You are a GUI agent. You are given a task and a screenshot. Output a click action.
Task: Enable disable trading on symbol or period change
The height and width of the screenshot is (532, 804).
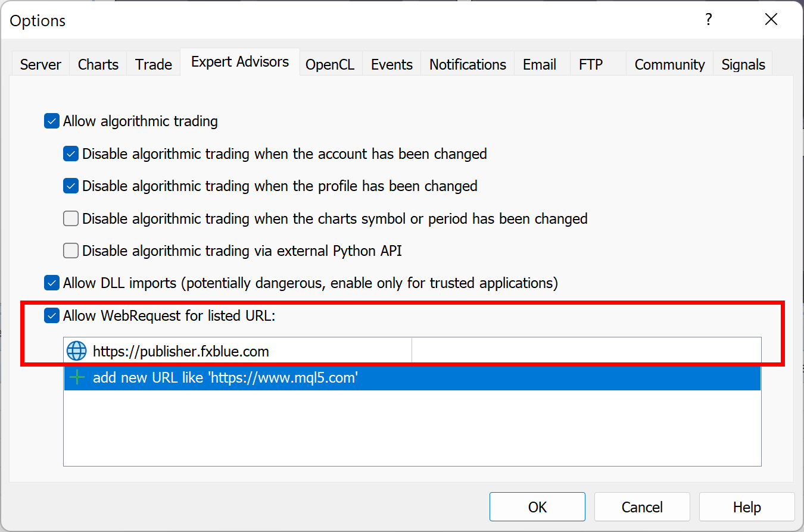71,219
